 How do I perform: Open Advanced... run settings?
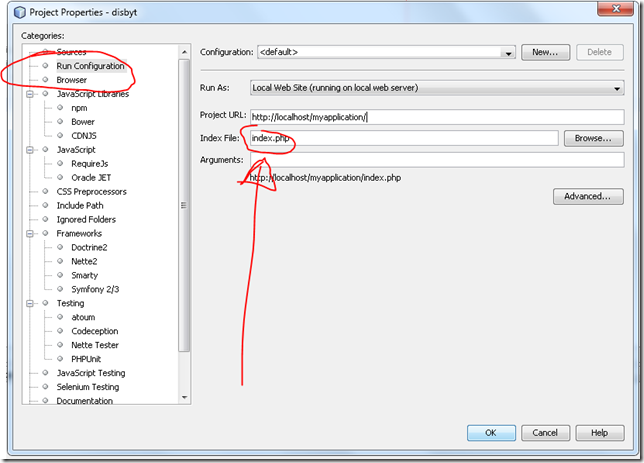coord(588,196)
